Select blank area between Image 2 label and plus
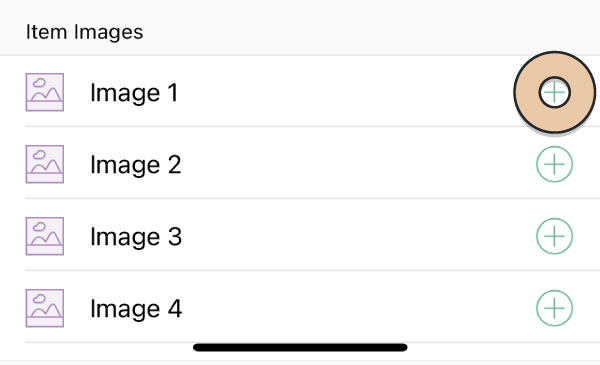This screenshot has height=365, width=600. pyautogui.click(x=358, y=164)
